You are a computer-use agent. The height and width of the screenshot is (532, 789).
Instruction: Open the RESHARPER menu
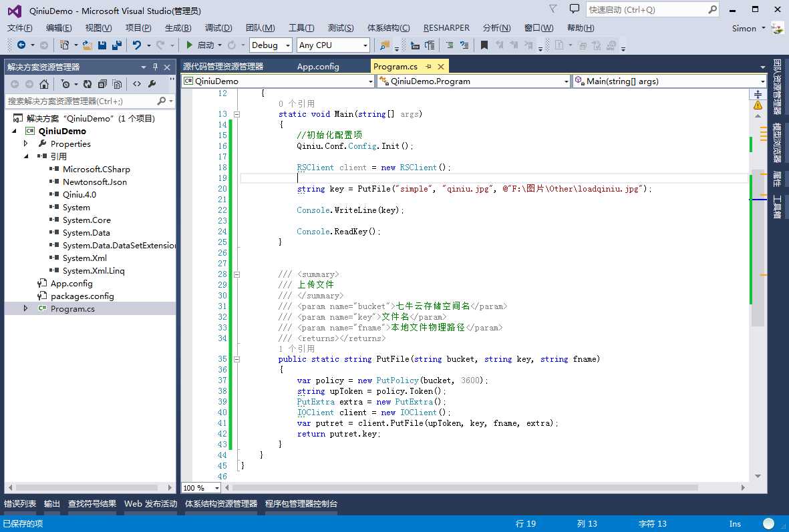pyautogui.click(x=446, y=28)
